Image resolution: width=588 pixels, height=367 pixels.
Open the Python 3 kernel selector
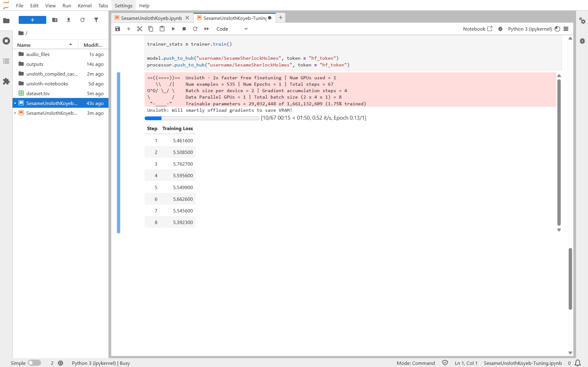click(x=529, y=29)
